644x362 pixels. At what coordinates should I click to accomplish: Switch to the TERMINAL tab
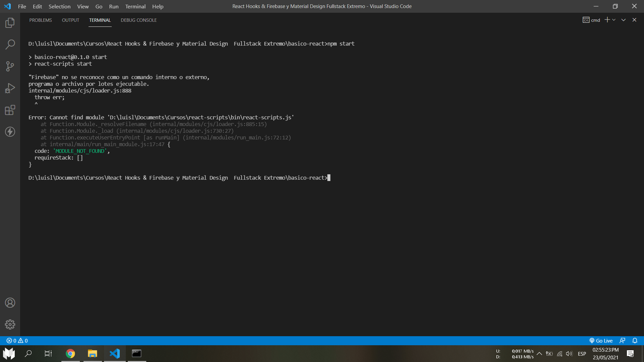click(x=100, y=20)
